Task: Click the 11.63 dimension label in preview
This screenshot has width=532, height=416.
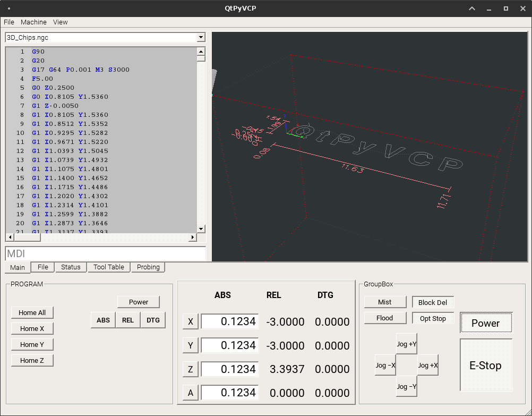Action: point(353,168)
